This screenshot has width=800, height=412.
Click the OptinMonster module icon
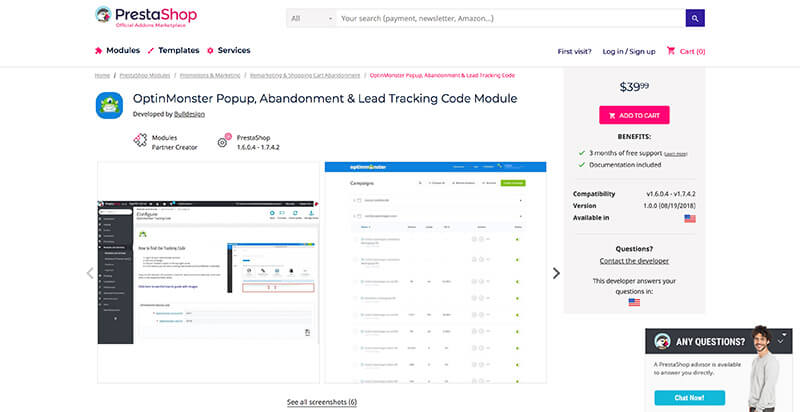click(x=109, y=105)
